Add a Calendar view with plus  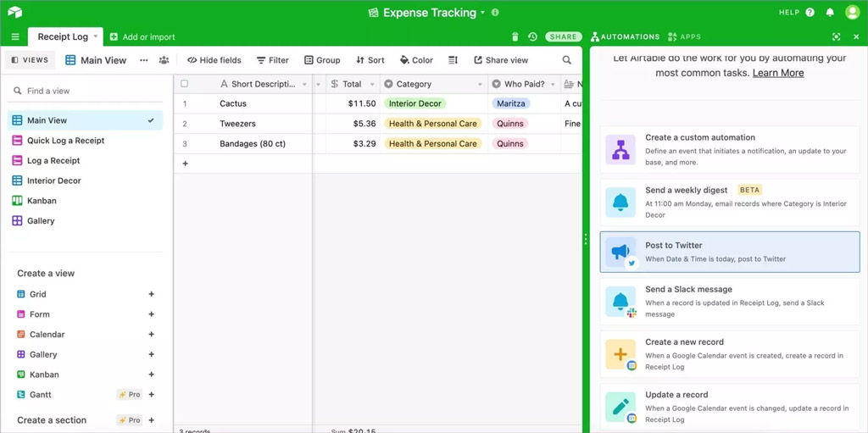point(151,335)
